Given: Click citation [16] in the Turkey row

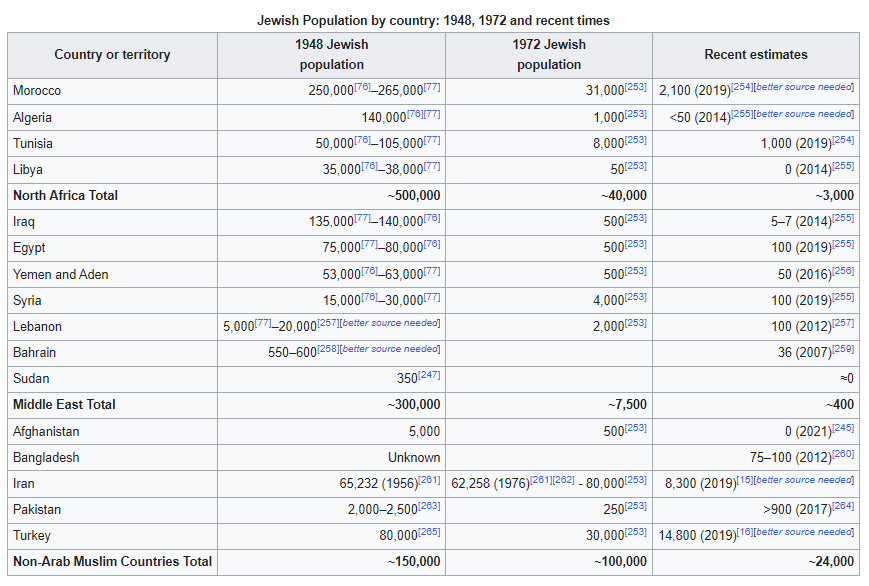Looking at the screenshot, I should point(746,532).
